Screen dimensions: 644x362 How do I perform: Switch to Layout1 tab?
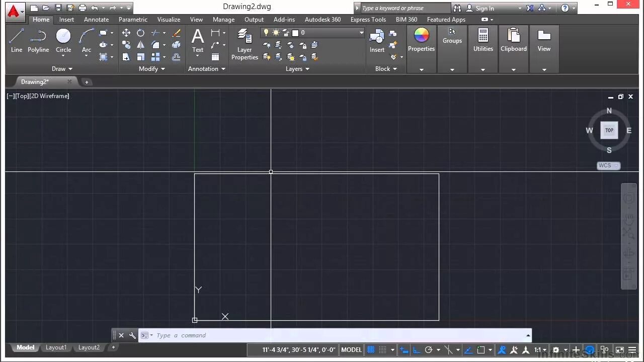pos(56,347)
